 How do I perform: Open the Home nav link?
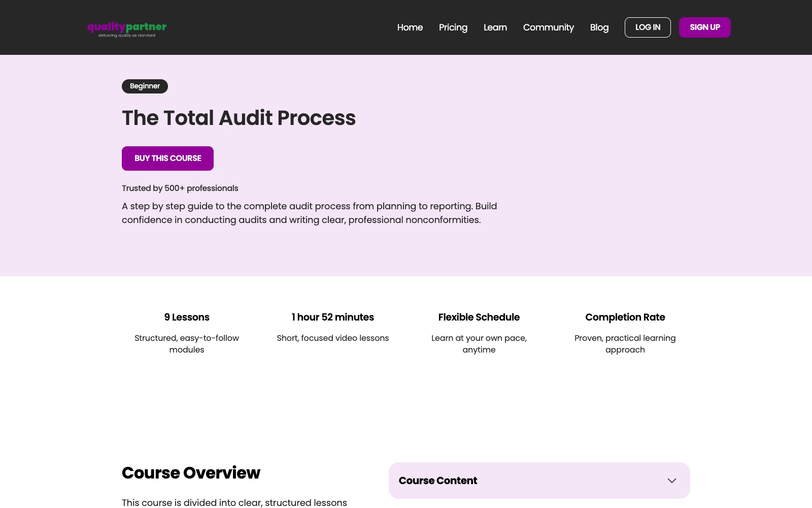(410, 27)
